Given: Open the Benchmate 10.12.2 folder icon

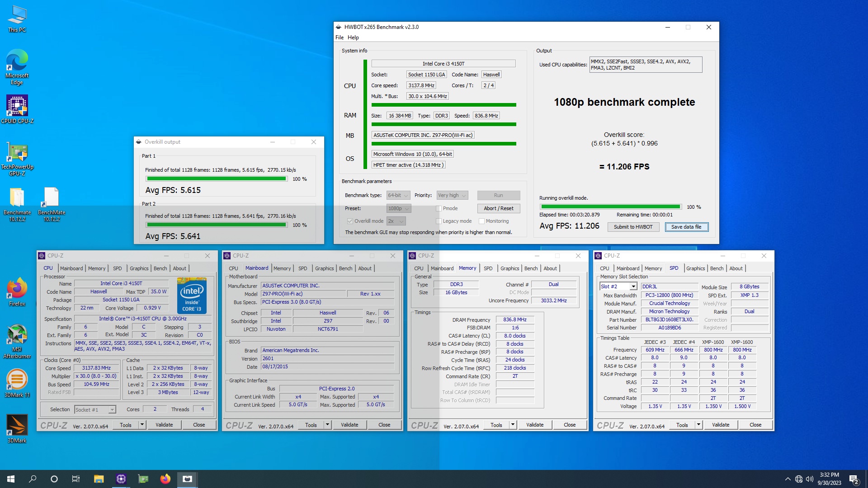Looking at the screenshot, I should [x=17, y=204].
